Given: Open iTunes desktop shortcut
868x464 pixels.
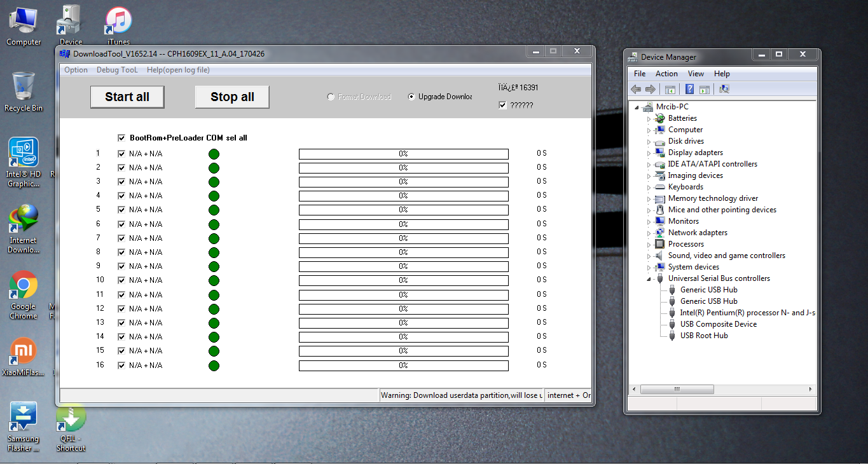Looking at the screenshot, I should (x=118, y=25).
